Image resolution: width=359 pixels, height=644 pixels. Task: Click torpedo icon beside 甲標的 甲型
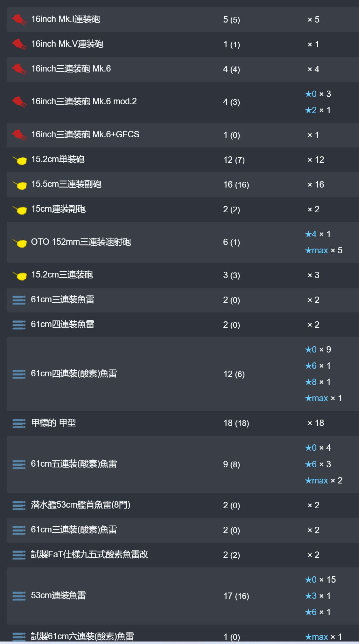19,423
